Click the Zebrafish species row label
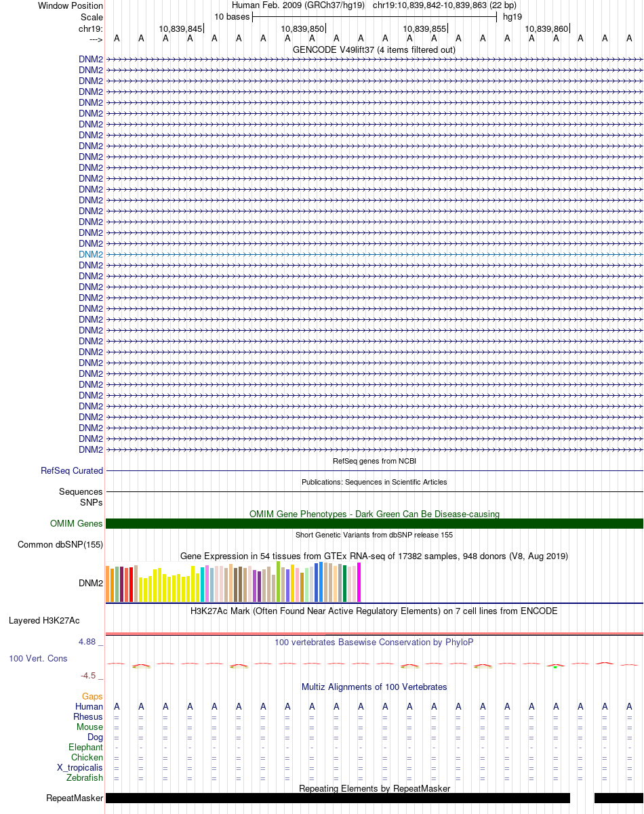This screenshot has width=644, height=814. click(x=85, y=777)
